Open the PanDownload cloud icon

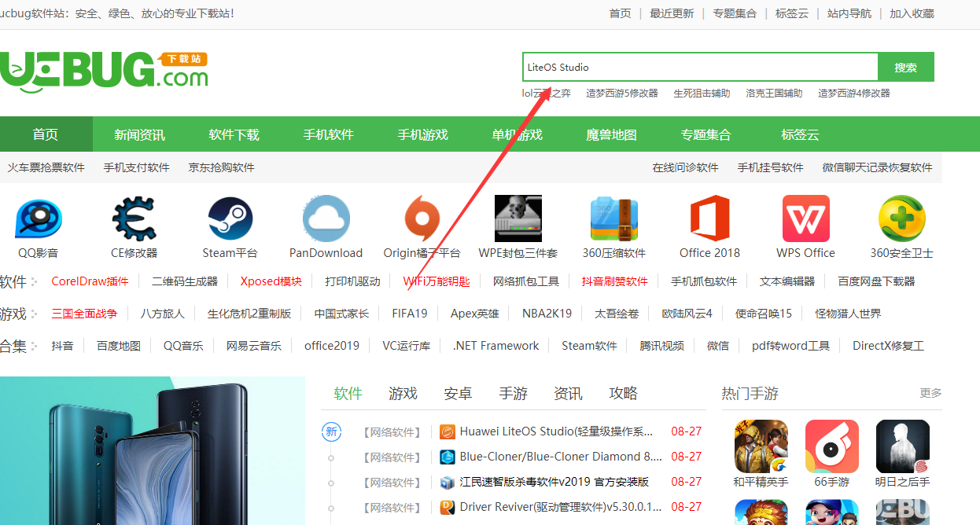tap(326, 218)
